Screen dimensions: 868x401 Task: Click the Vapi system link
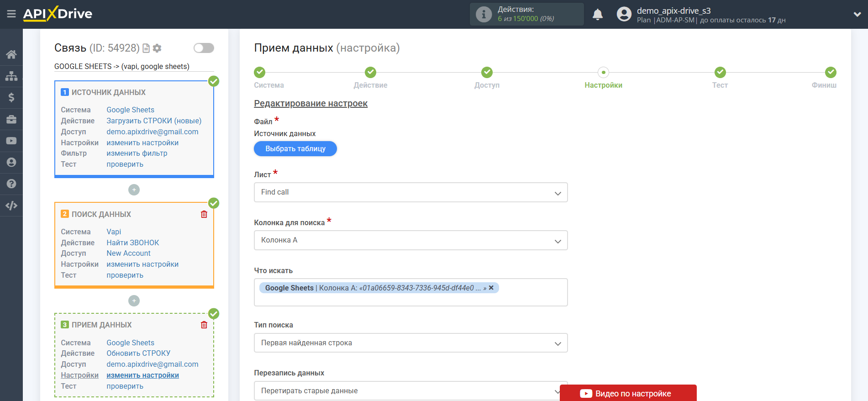114,232
